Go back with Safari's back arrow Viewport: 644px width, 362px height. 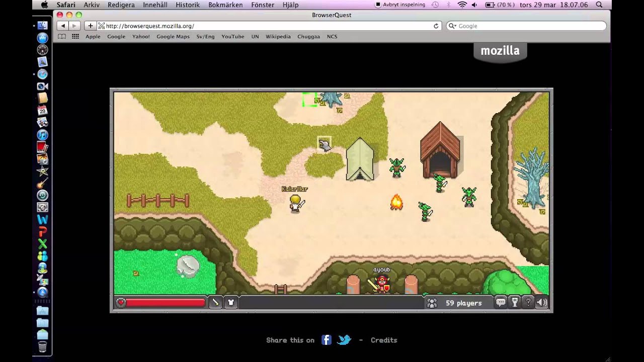tap(62, 26)
